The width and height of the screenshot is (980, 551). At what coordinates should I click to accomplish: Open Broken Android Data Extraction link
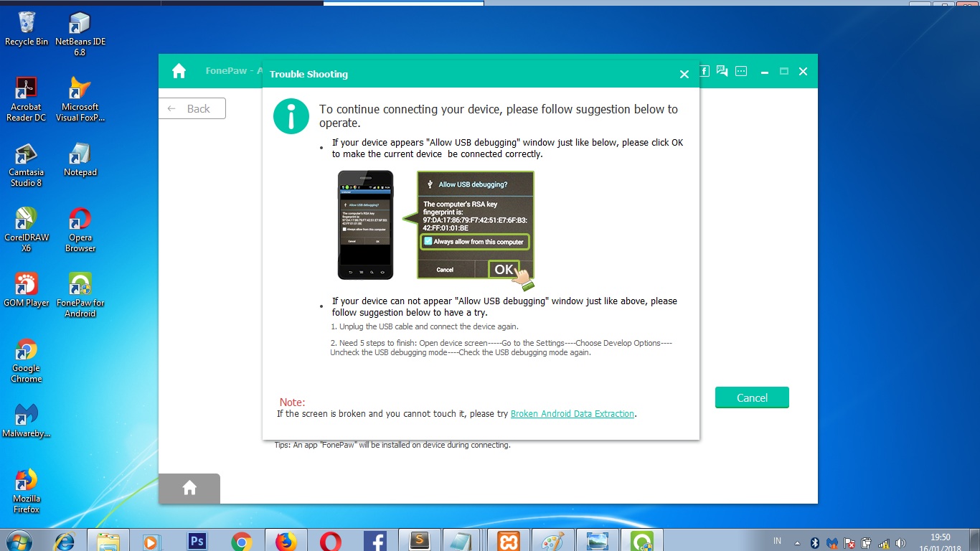tap(573, 414)
